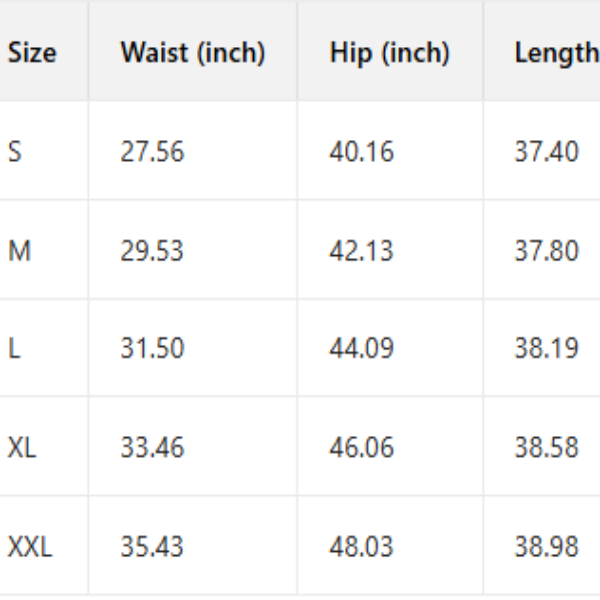The image size is (600, 600).
Task: Select the S size cell
Action: (x=14, y=152)
